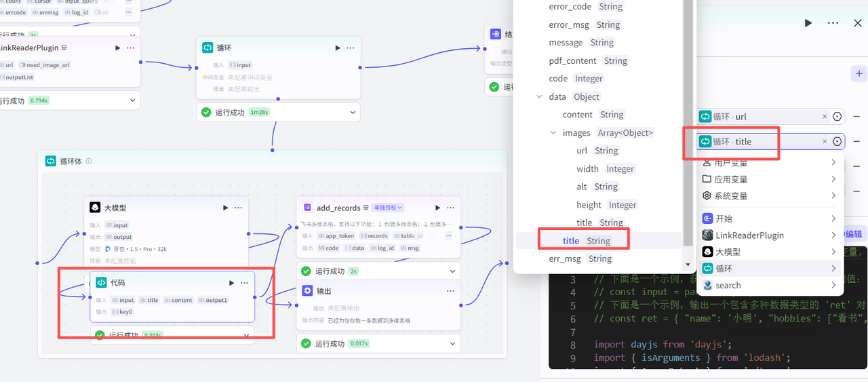
Task: Click the input tag on 循环 node
Action: tap(240, 65)
